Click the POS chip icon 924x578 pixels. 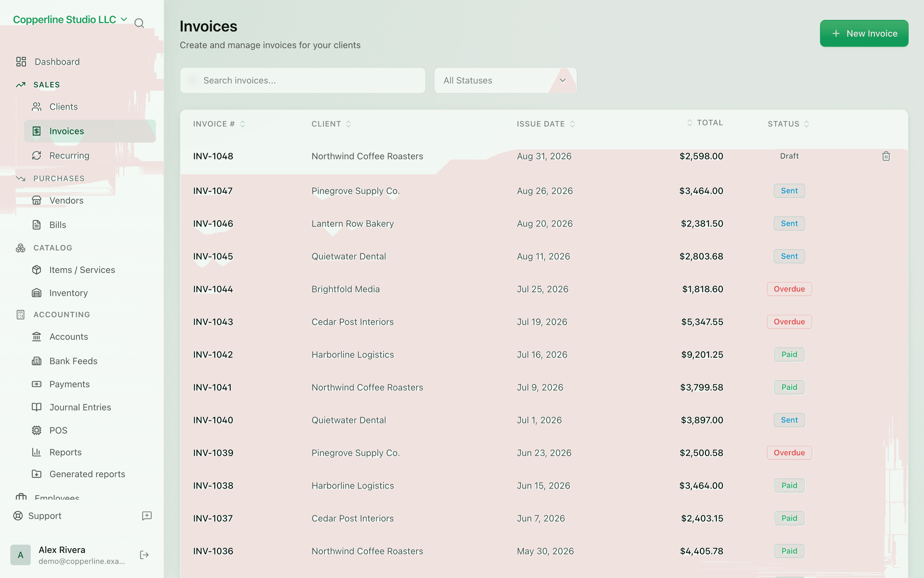(37, 430)
